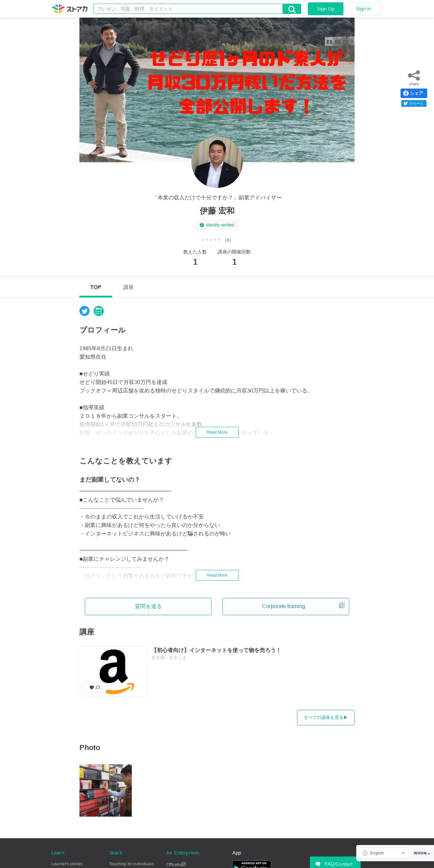Click the Photo section heading

pos(90,747)
